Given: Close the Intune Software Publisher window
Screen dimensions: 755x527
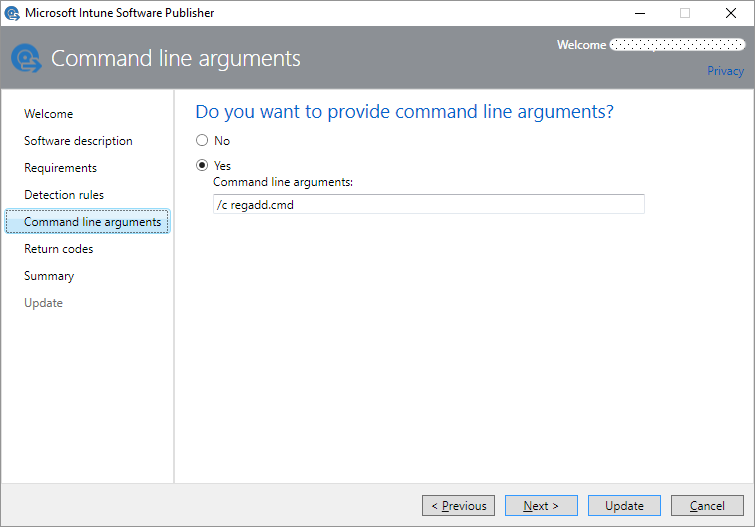Looking at the screenshot, I should click(731, 13).
